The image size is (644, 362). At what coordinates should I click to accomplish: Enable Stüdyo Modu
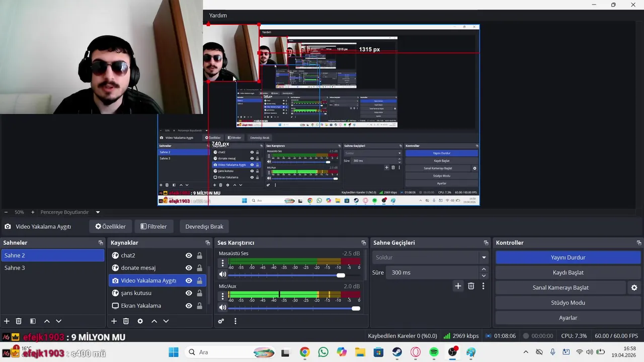pos(568,303)
